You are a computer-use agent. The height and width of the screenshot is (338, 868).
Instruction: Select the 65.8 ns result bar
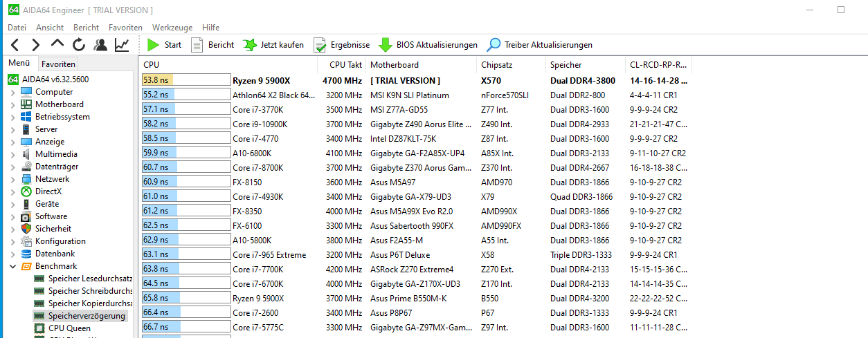click(x=186, y=299)
